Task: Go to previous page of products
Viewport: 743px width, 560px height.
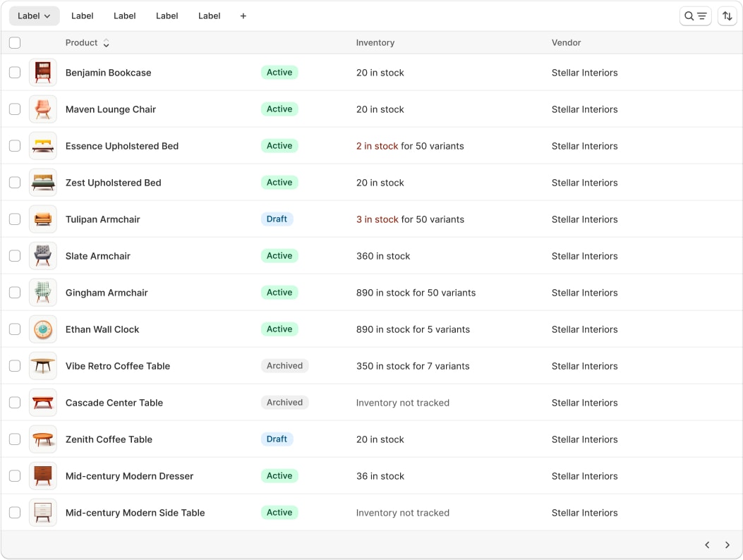Action: coord(707,544)
